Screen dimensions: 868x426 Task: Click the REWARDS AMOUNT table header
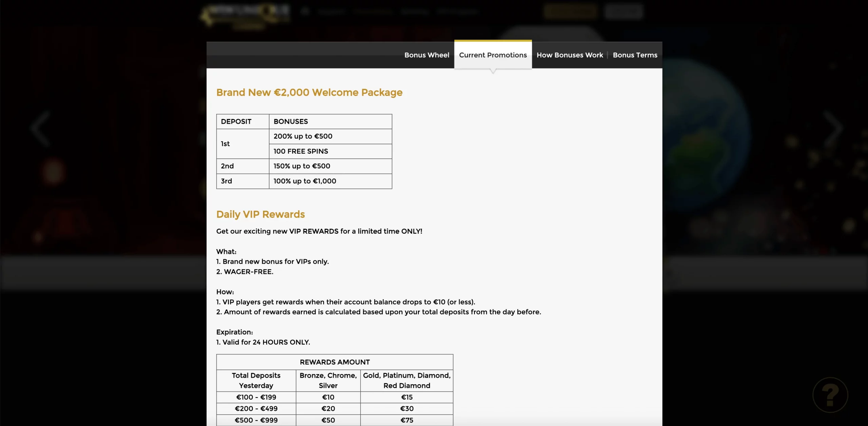pyautogui.click(x=335, y=362)
